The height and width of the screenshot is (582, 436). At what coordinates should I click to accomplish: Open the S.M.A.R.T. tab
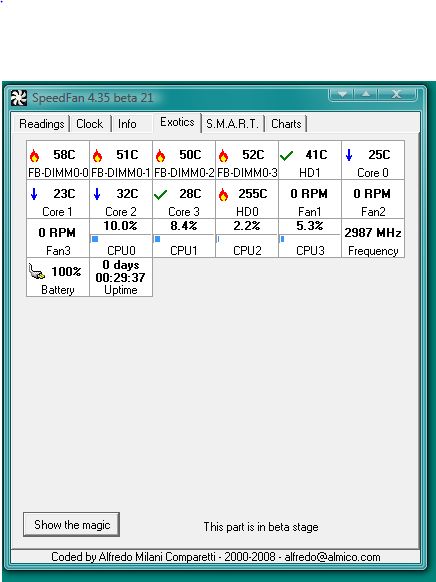pyautogui.click(x=232, y=124)
